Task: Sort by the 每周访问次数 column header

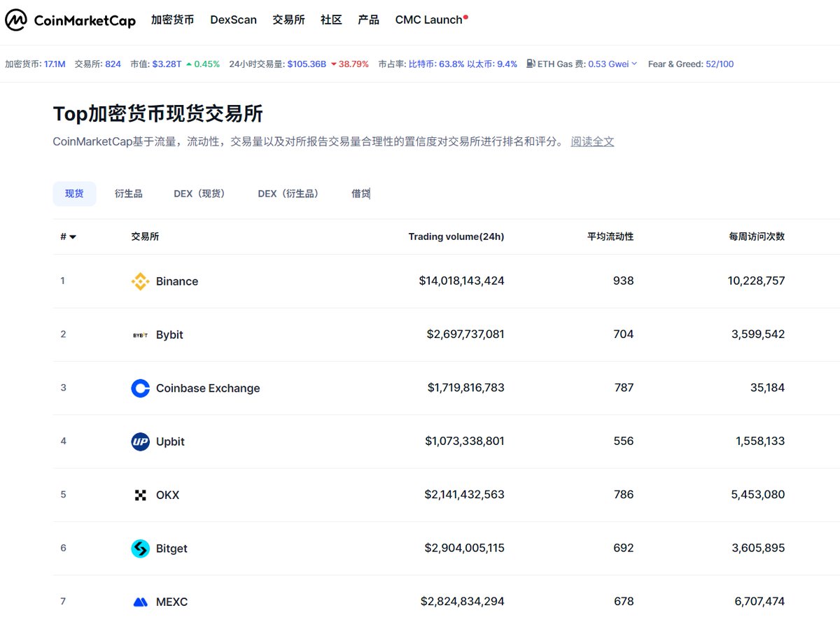Action: (757, 236)
